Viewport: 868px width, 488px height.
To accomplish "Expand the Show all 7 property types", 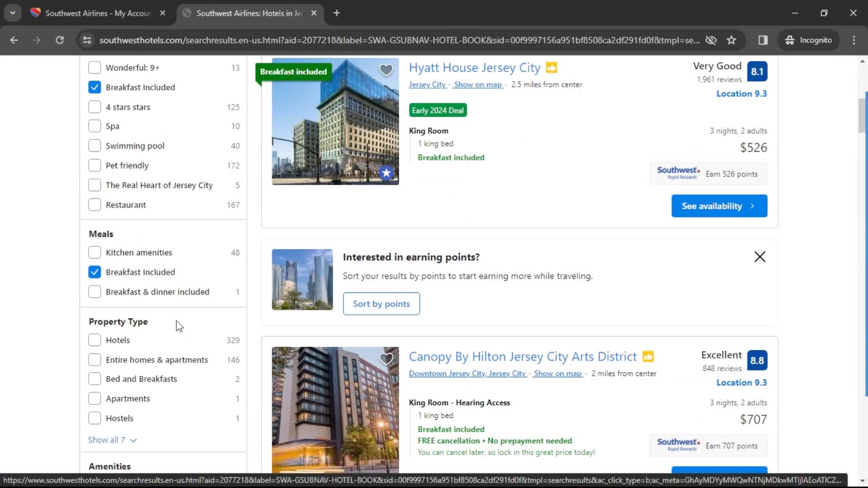I will tap(112, 440).
